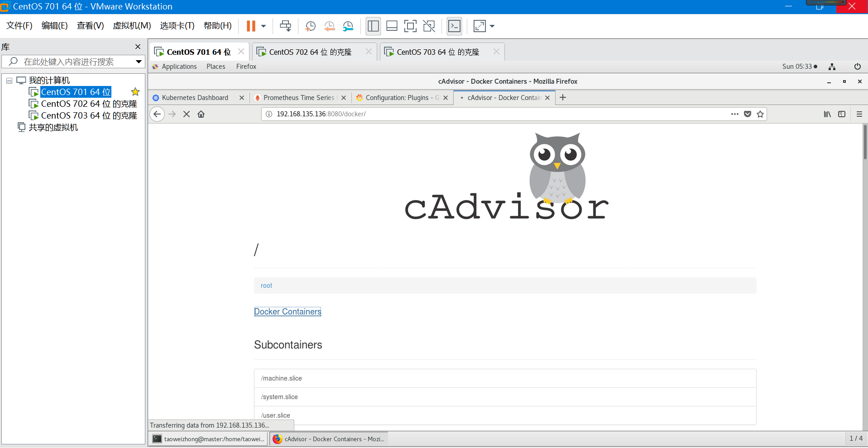
Task: Close the CentOS 703 VM tab
Action: coord(496,52)
